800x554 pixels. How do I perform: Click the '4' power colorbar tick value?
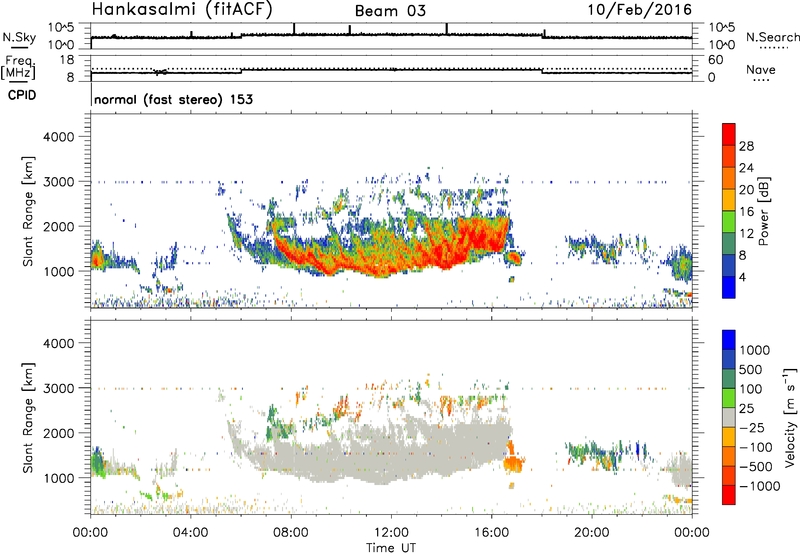742,277
